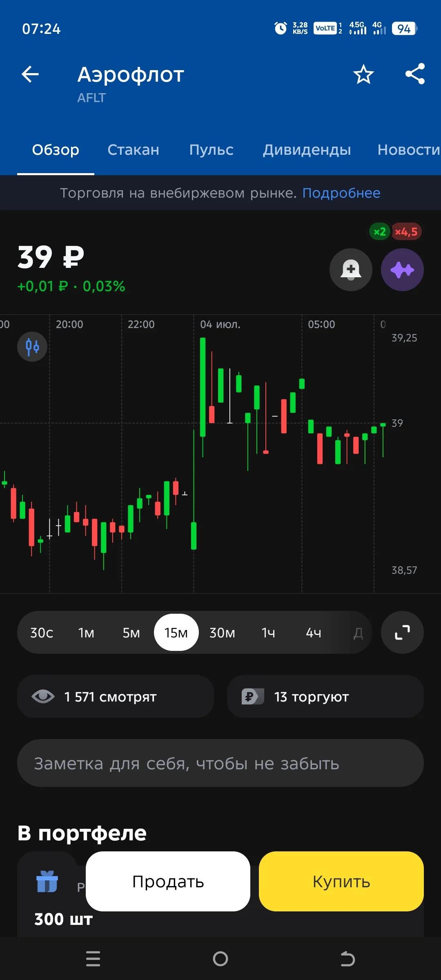Open the purple AI signal button
441x980 pixels.
(x=402, y=270)
